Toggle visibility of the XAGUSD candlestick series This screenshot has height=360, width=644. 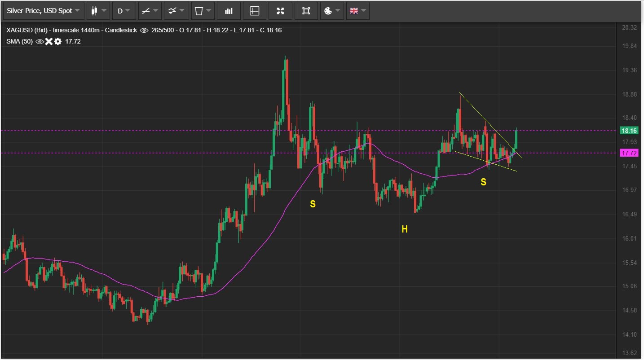click(x=144, y=30)
